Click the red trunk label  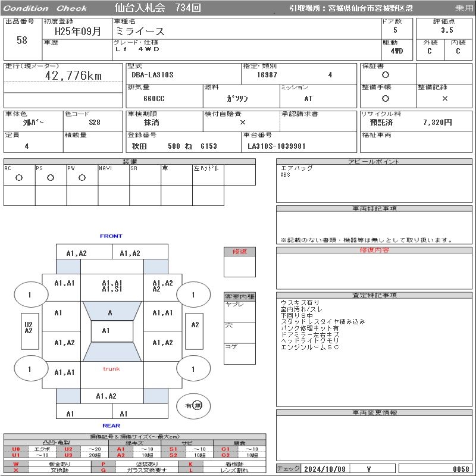(111, 369)
